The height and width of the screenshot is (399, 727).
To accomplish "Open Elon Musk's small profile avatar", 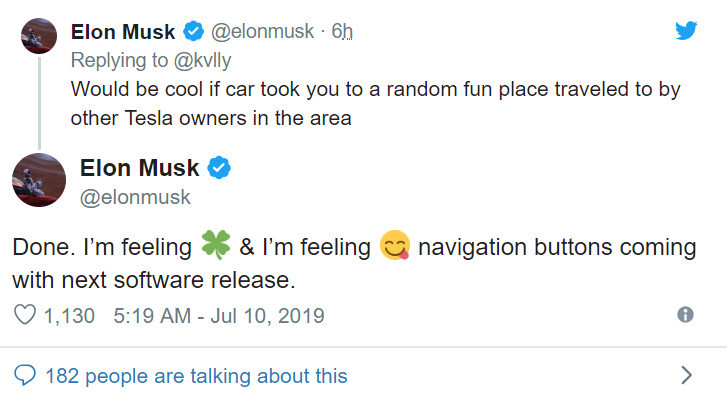I will click(39, 36).
